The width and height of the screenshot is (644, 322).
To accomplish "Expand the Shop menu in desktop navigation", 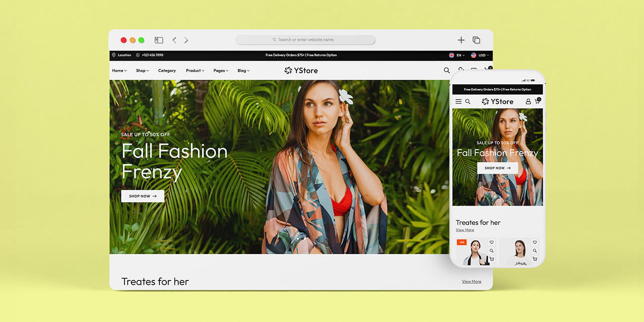I will [143, 70].
